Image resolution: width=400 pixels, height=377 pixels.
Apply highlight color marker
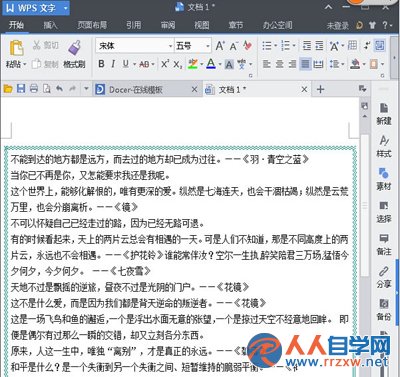(193, 64)
